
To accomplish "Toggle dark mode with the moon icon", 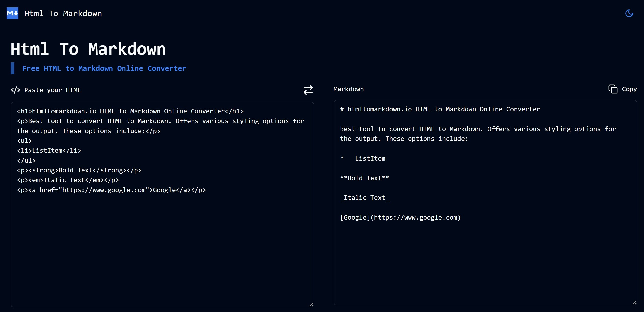I will pyautogui.click(x=629, y=13).
